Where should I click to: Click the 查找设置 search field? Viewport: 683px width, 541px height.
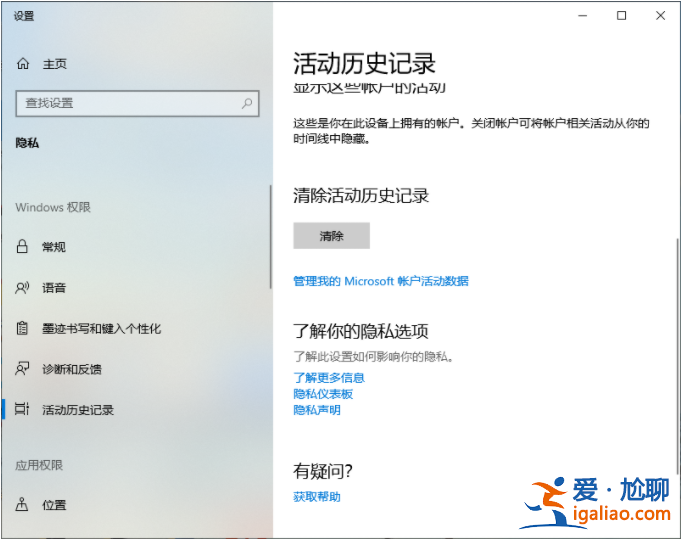click(x=138, y=104)
